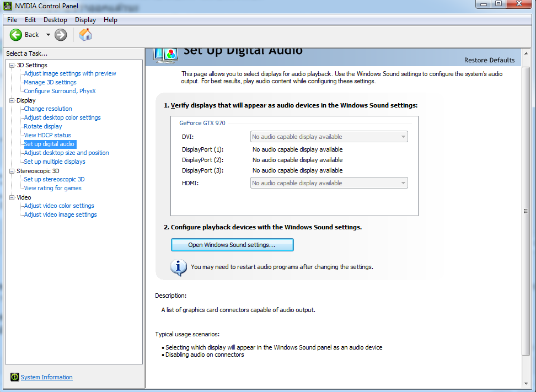Select Change resolution task
Screen dimensions: 536x392
coord(48,109)
